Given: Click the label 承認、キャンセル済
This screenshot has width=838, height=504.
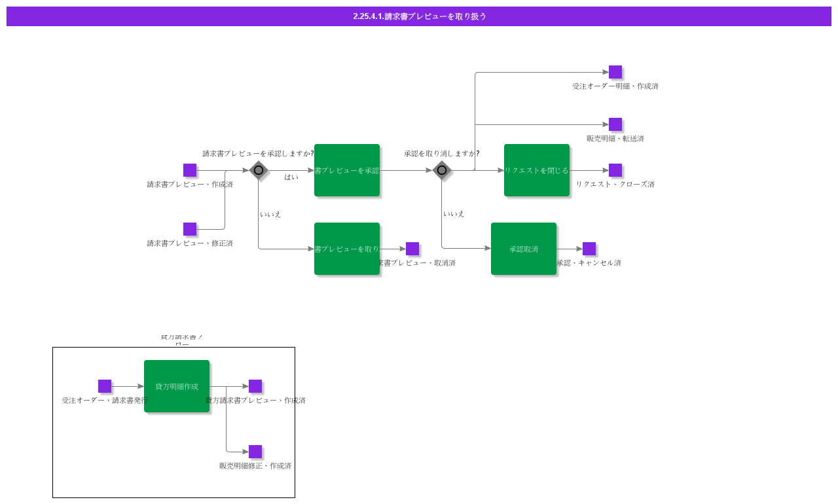Looking at the screenshot, I should 589,263.
